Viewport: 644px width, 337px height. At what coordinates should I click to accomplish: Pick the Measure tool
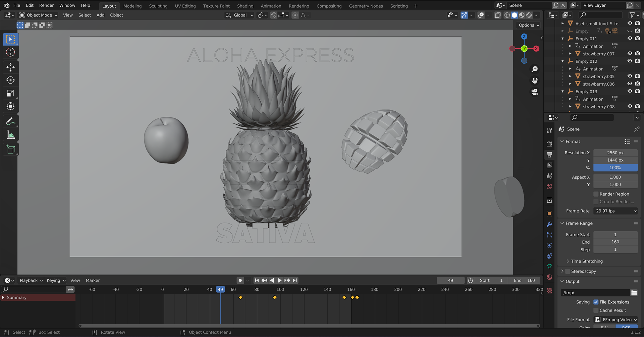[x=10, y=135]
